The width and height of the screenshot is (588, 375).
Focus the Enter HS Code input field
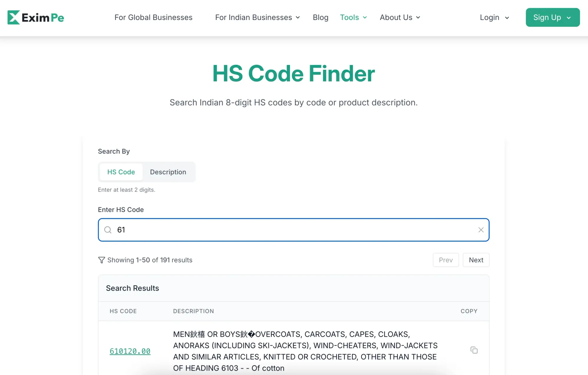tap(293, 230)
